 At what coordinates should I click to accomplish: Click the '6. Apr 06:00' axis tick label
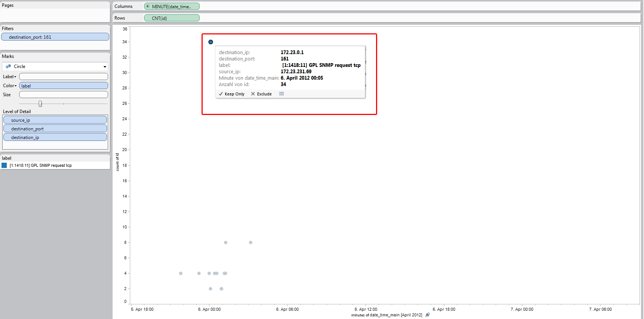tap(287, 309)
